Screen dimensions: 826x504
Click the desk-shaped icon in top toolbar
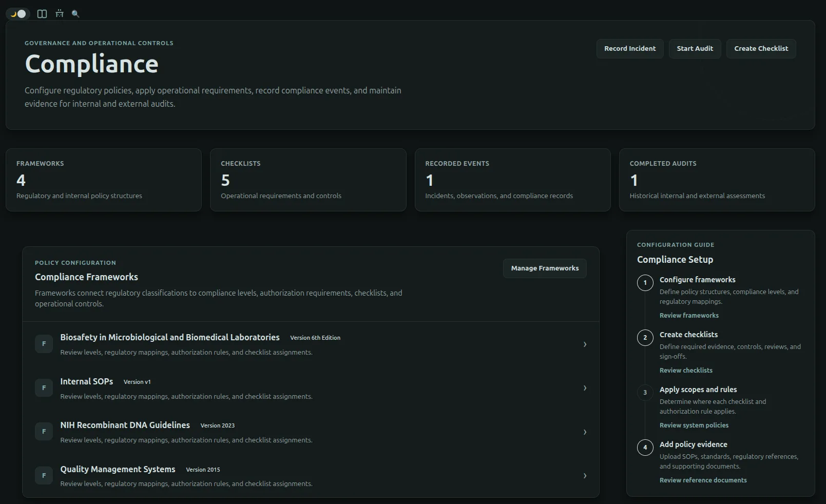pos(60,14)
